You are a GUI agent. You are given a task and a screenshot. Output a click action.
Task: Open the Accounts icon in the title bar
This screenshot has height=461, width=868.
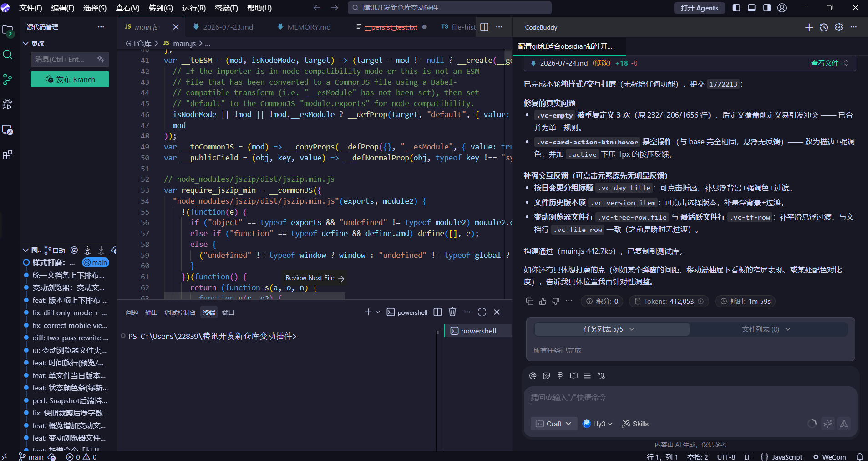click(x=782, y=8)
